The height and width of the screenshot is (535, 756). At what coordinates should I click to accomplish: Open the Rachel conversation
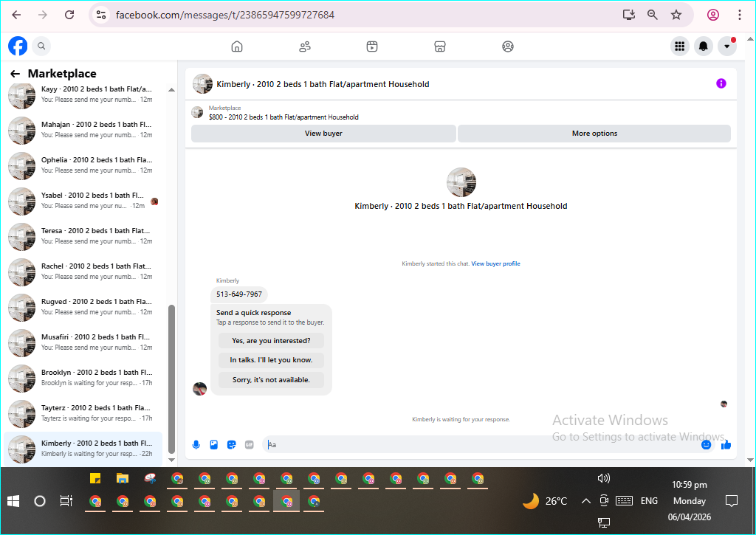(83, 272)
